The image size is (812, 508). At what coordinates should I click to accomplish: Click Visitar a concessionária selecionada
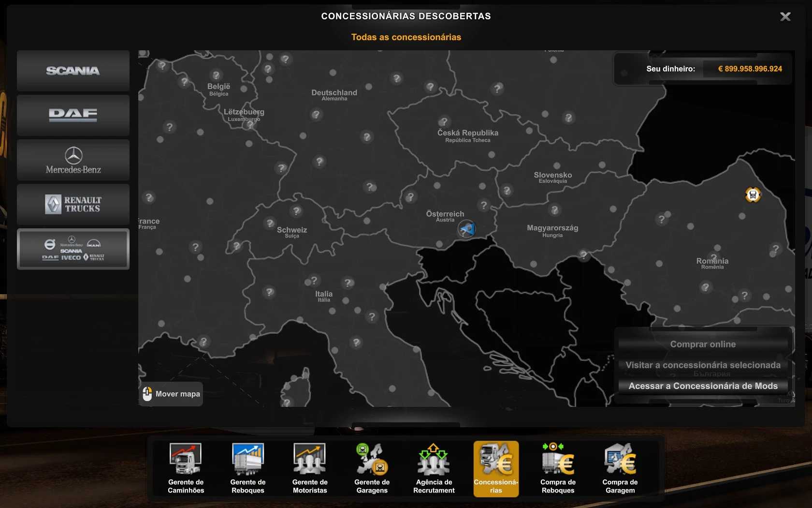coord(703,365)
